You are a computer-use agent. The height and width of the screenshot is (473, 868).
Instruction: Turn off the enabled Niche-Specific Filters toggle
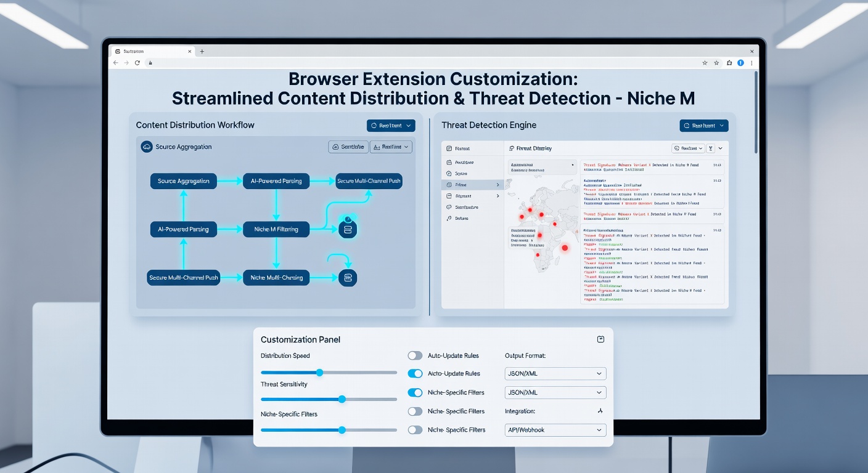(416, 392)
